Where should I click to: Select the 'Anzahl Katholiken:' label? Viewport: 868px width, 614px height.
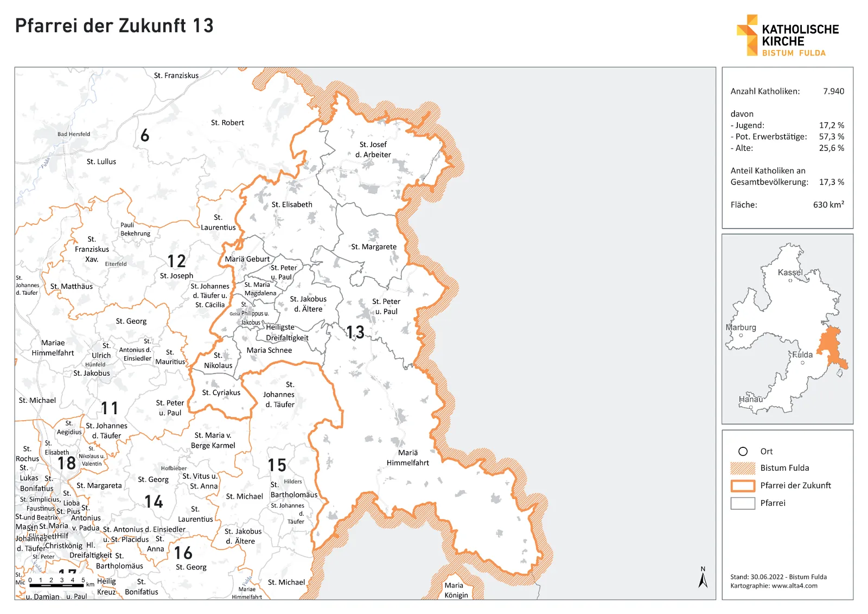765,91
